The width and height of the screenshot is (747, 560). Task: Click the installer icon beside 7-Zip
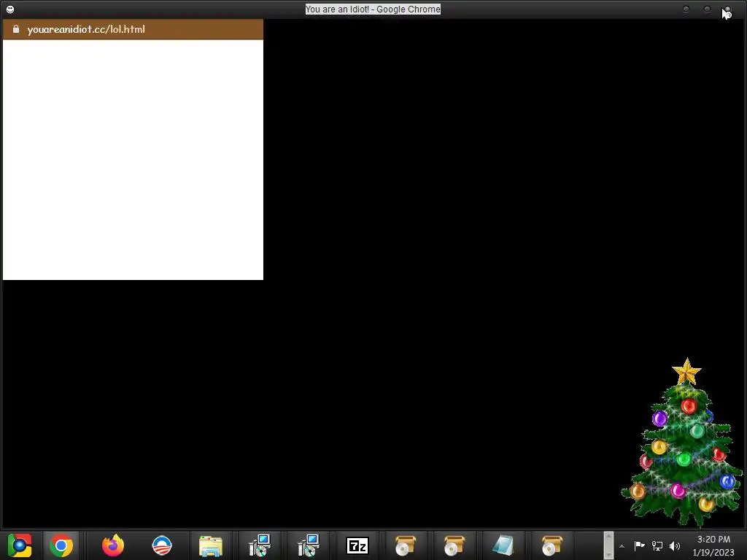tap(309, 545)
